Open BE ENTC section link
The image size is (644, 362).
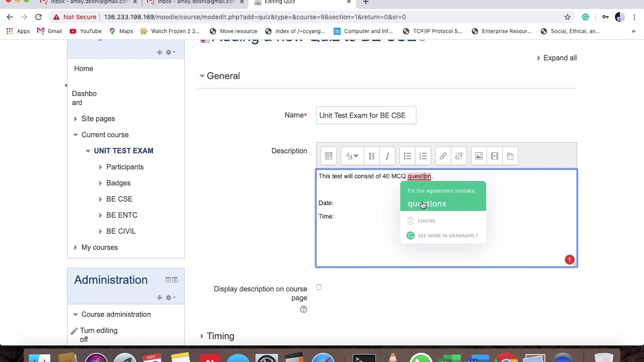[122, 215]
